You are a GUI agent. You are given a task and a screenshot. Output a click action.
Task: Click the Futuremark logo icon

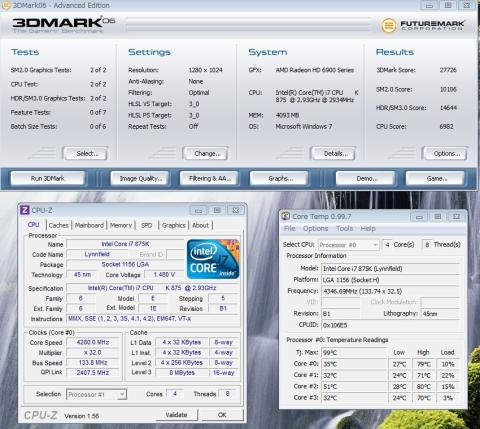point(389,25)
